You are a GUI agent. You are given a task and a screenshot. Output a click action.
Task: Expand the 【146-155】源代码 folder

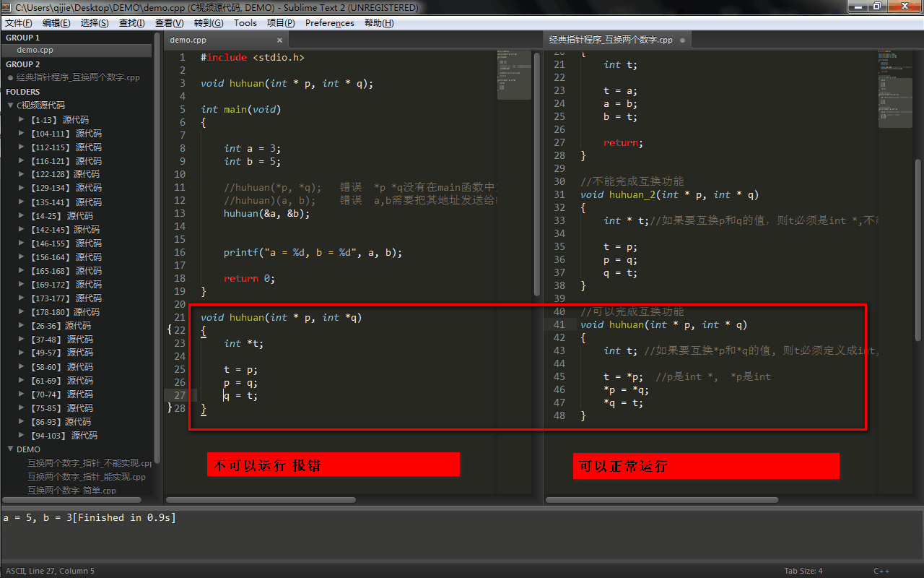(22, 243)
